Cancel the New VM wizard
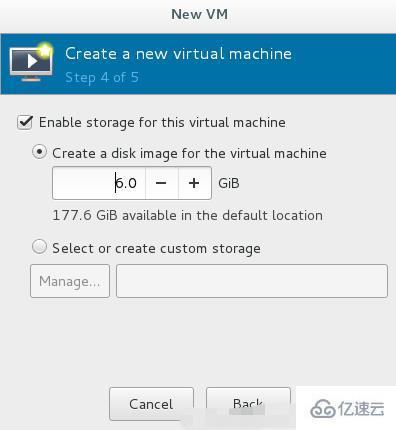The width and height of the screenshot is (396, 430). [x=151, y=404]
